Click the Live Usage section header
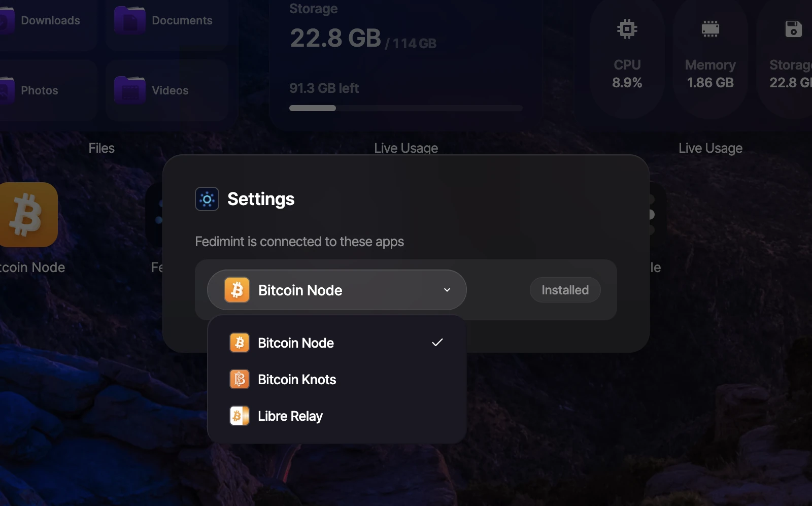 click(x=406, y=148)
